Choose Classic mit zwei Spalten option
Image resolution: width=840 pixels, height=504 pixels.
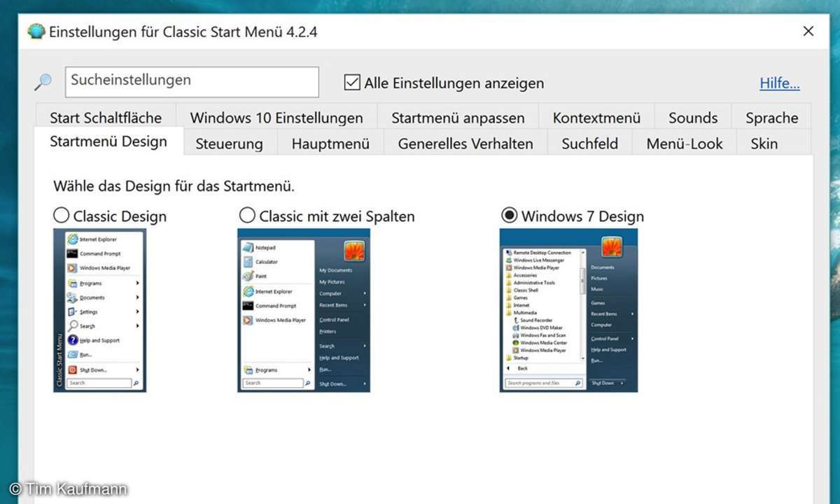pyautogui.click(x=247, y=215)
